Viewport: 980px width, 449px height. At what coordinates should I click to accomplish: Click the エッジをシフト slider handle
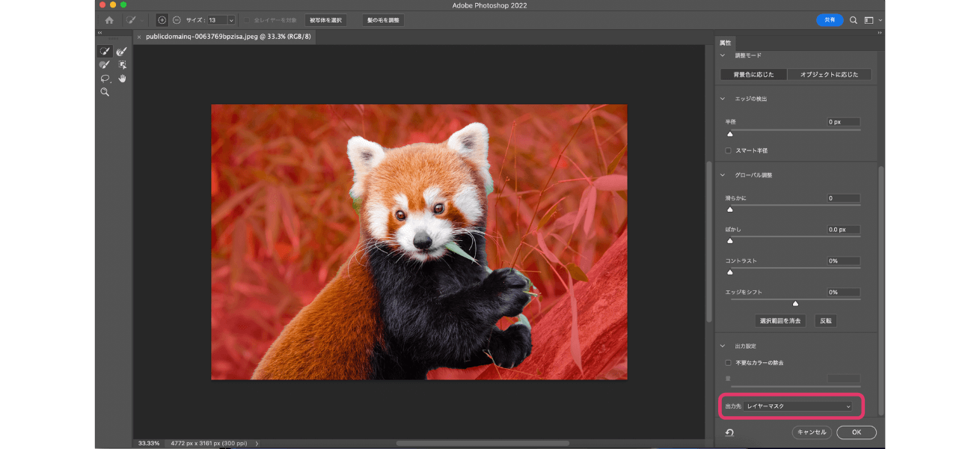[x=795, y=303]
